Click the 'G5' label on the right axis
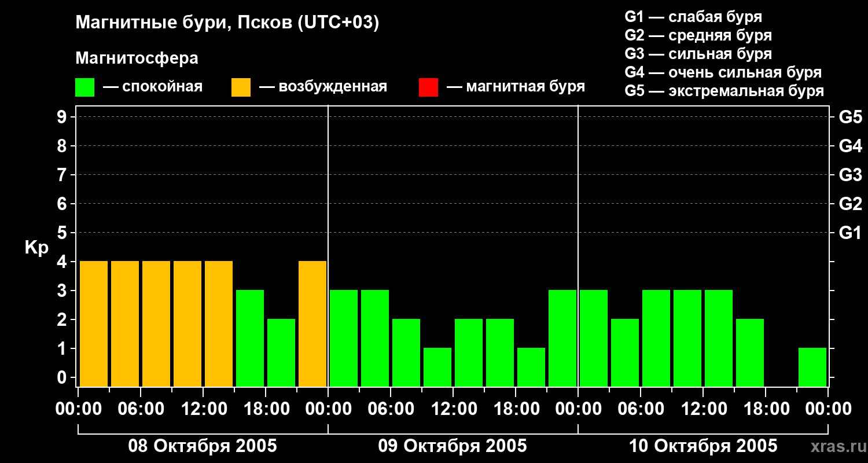 (850, 117)
